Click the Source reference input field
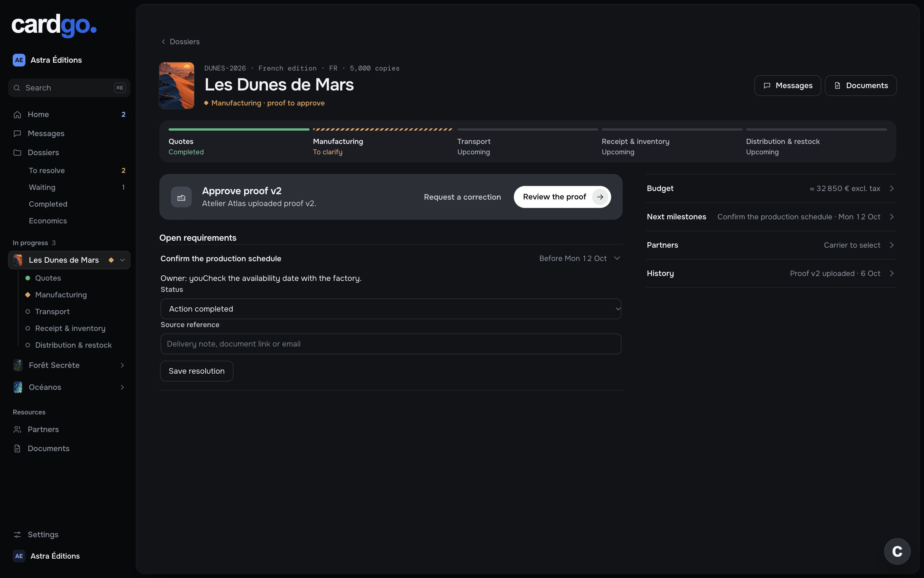The width and height of the screenshot is (924, 578). [x=391, y=344]
